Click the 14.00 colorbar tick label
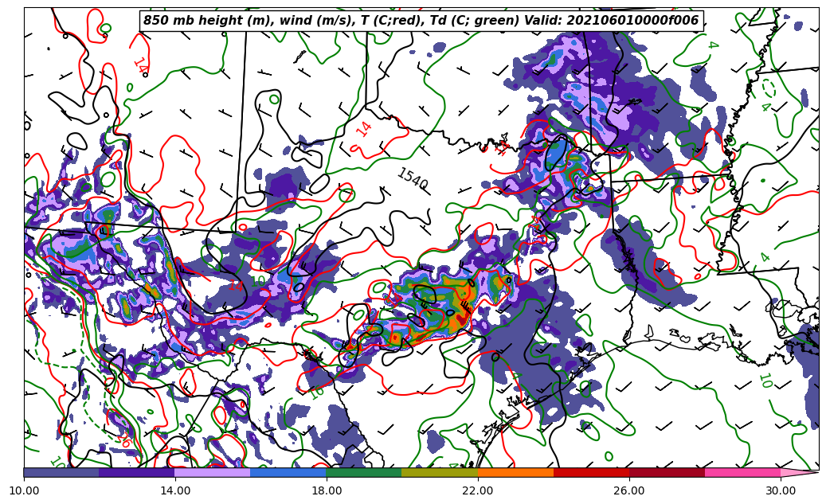 (x=175, y=490)
